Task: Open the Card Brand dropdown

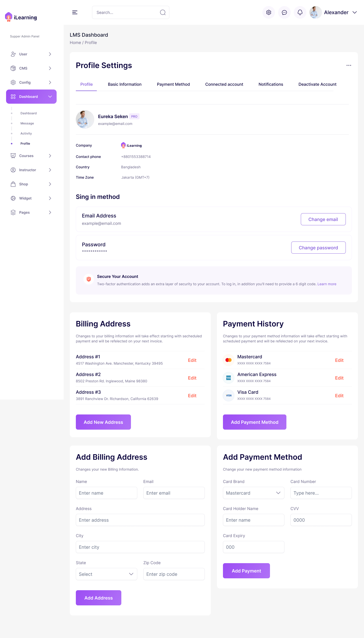Action: 254,493
